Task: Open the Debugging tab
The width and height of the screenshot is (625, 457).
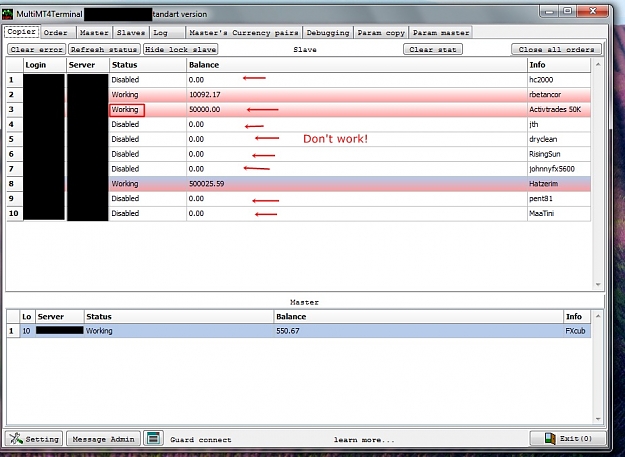Action: 328,33
